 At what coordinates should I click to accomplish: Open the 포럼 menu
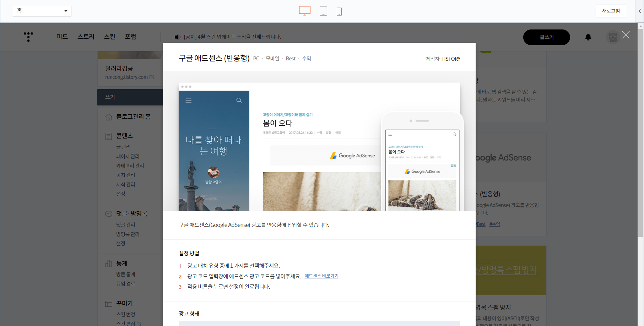click(x=131, y=37)
